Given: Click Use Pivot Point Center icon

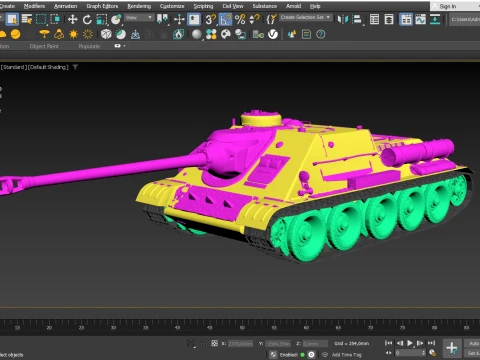Looking at the screenshot, I should click(x=163, y=19).
